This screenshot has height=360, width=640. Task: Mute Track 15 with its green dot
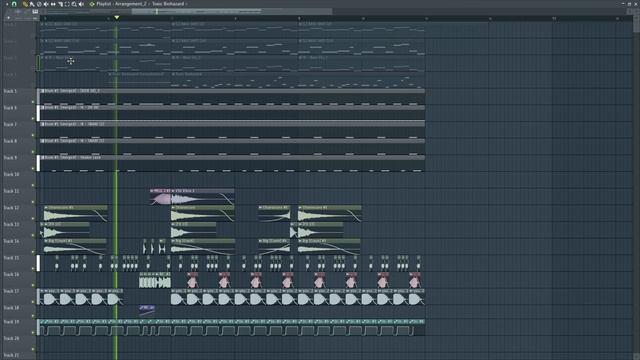point(33,269)
